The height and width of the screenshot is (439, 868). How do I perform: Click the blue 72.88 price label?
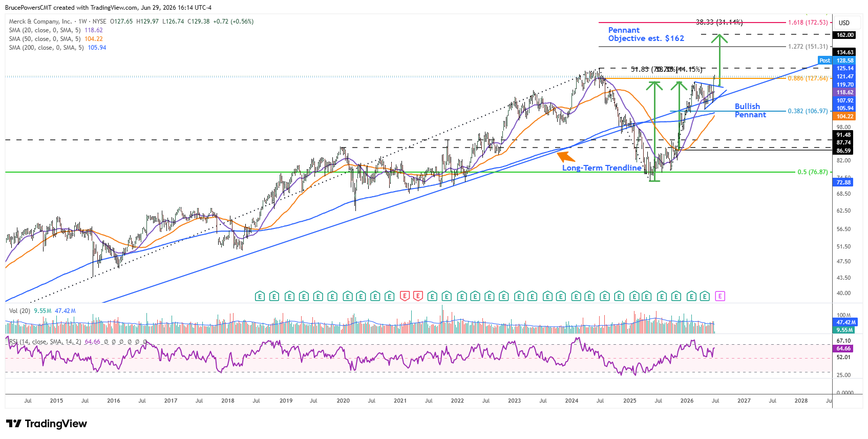844,182
